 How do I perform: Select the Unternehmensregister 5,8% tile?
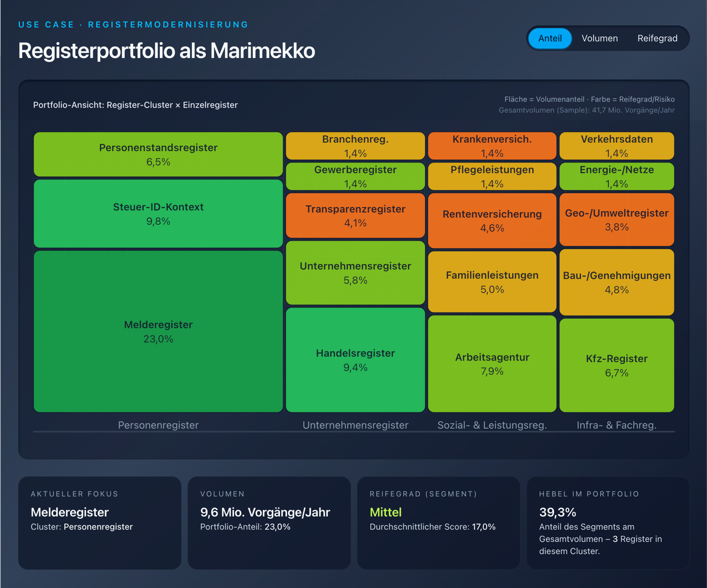355,273
